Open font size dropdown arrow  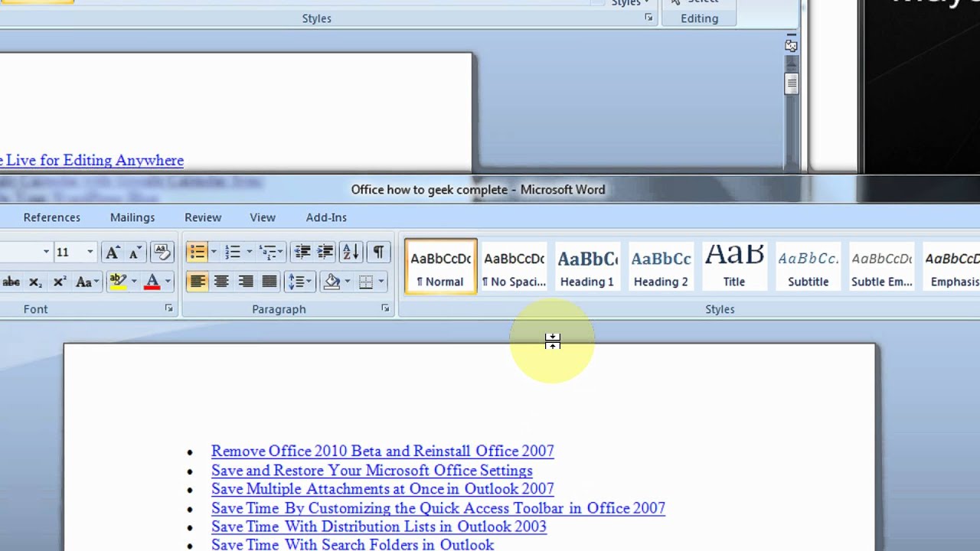tap(90, 252)
